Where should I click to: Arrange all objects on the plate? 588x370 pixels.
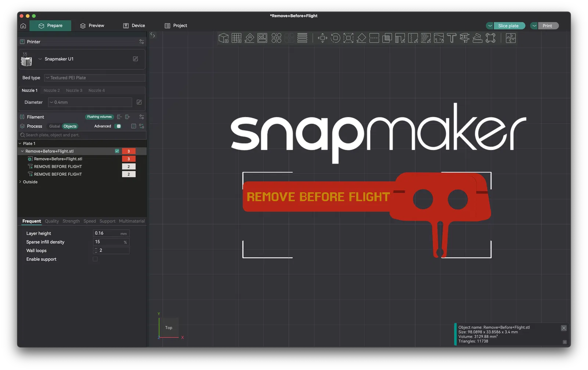click(262, 38)
